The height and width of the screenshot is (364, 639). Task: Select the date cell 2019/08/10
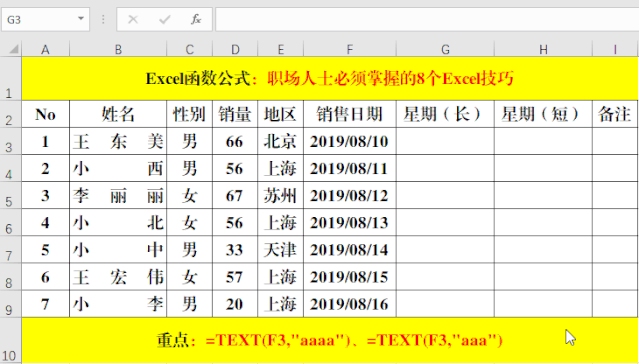click(350, 141)
